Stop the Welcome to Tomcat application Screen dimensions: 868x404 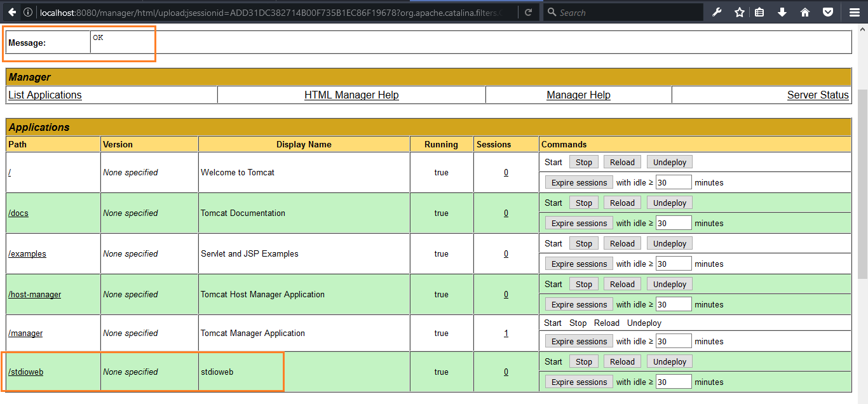[x=584, y=162]
